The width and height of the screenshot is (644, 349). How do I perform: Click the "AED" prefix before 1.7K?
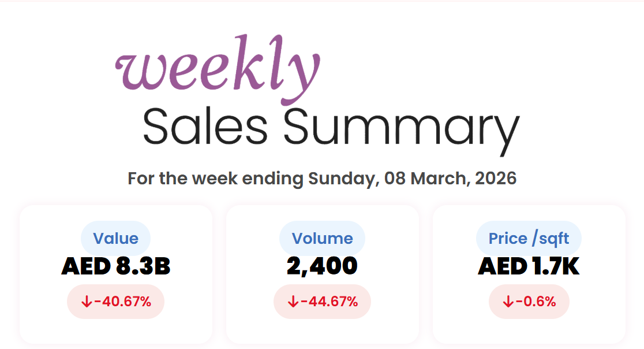click(x=501, y=266)
